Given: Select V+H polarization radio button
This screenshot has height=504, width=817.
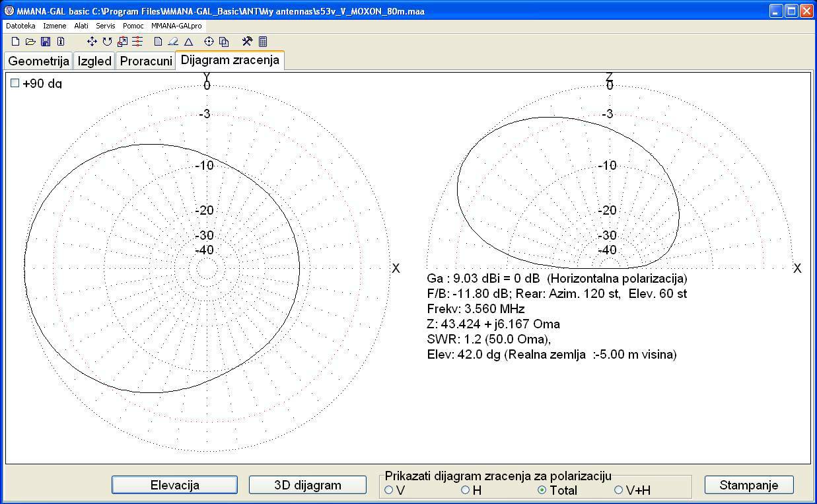Looking at the screenshot, I should point(618,489).
